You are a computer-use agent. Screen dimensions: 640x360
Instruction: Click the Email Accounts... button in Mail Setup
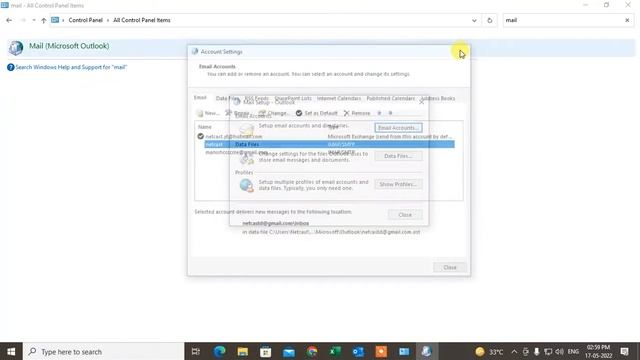(x=398, y=128)
